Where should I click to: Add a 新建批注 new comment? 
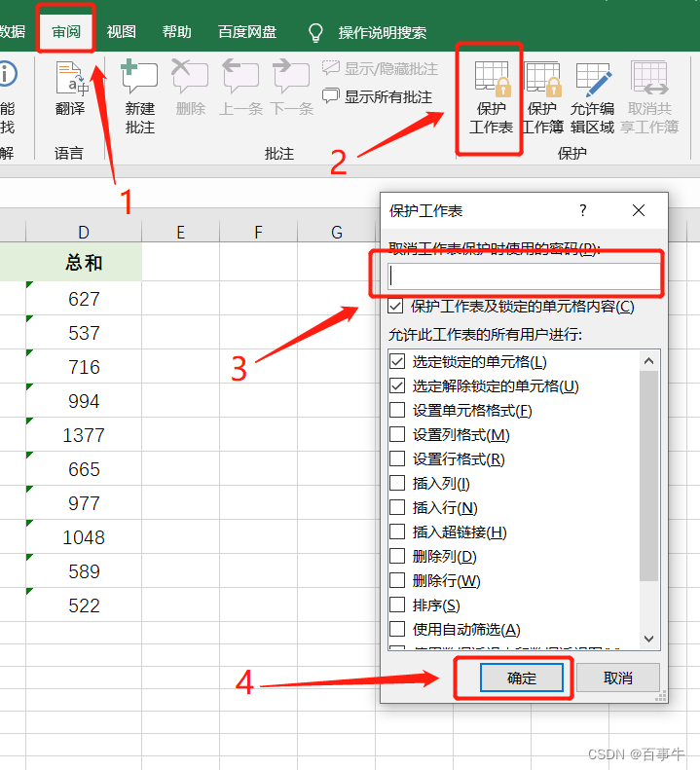point(139,96)
